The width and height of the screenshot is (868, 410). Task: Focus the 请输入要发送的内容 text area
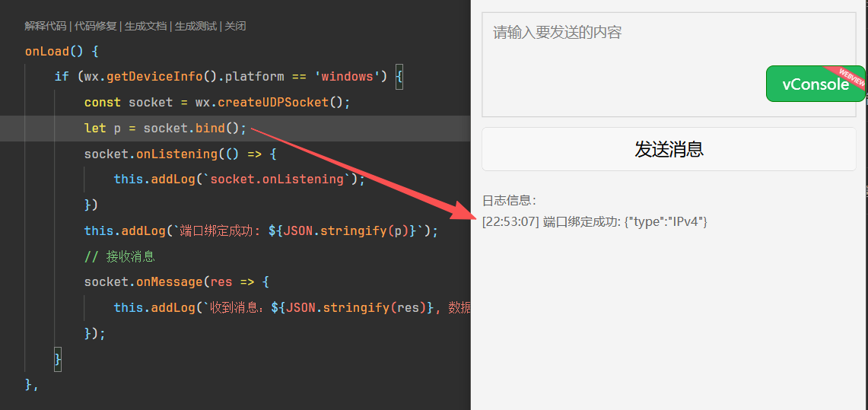click(669, 64)
